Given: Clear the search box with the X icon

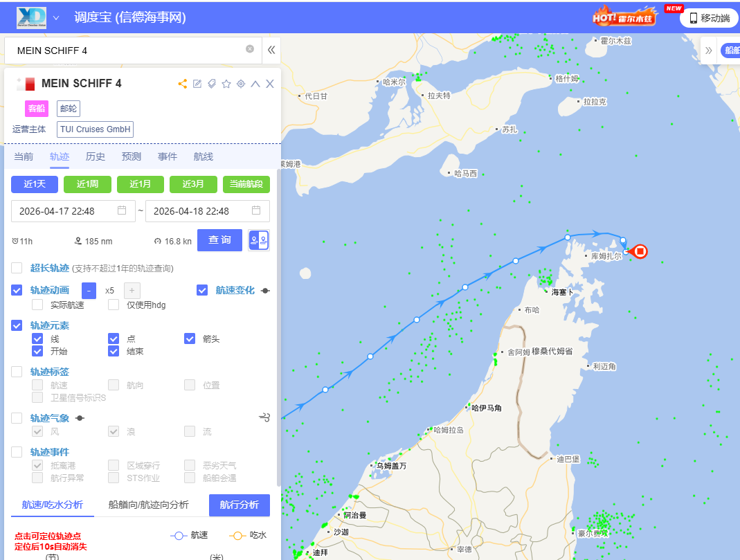Looking at the screenshot, I should (250, 49).
